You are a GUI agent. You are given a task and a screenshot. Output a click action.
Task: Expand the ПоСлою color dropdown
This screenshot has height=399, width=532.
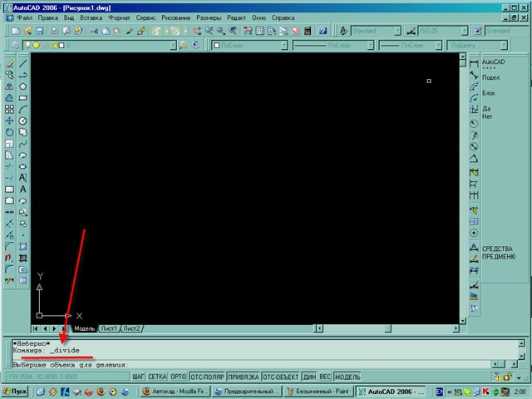click(285, 45)
